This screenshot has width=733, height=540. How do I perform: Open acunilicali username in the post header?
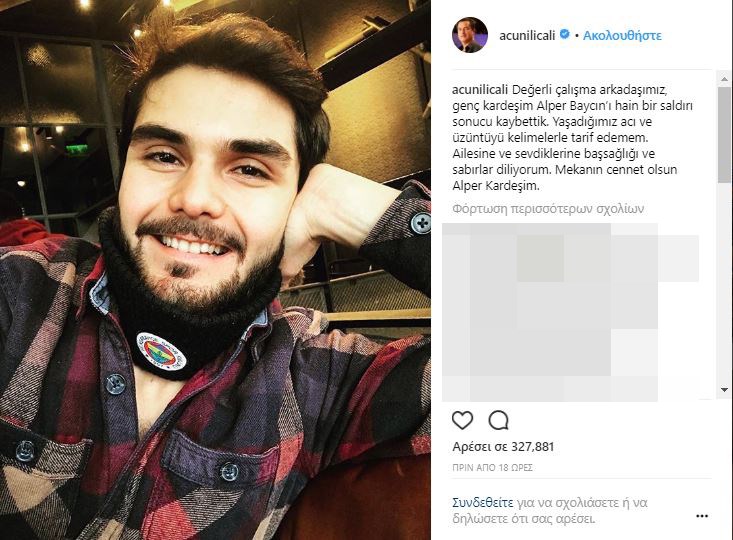pyautogui.click(x=527, y=36)
